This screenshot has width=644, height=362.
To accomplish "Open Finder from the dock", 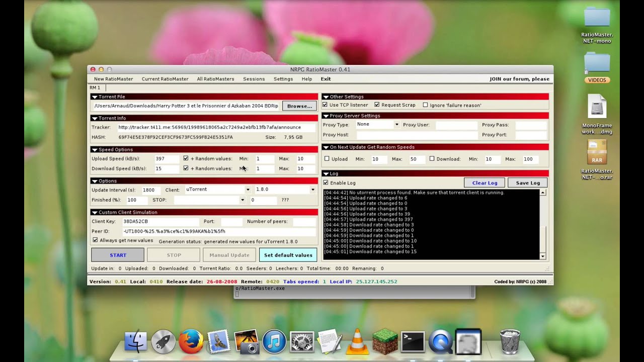I will coord(136,342).
